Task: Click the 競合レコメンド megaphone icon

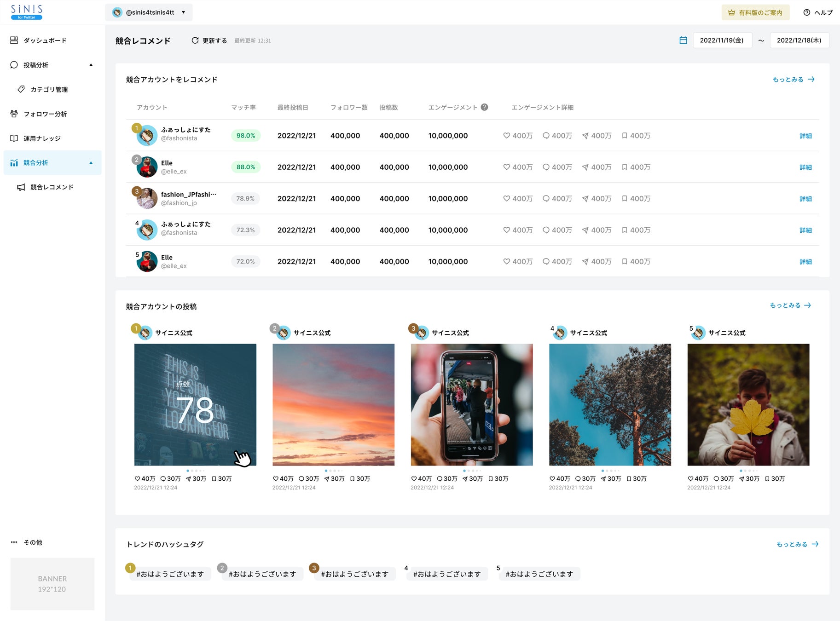Action: coord(21,187)
